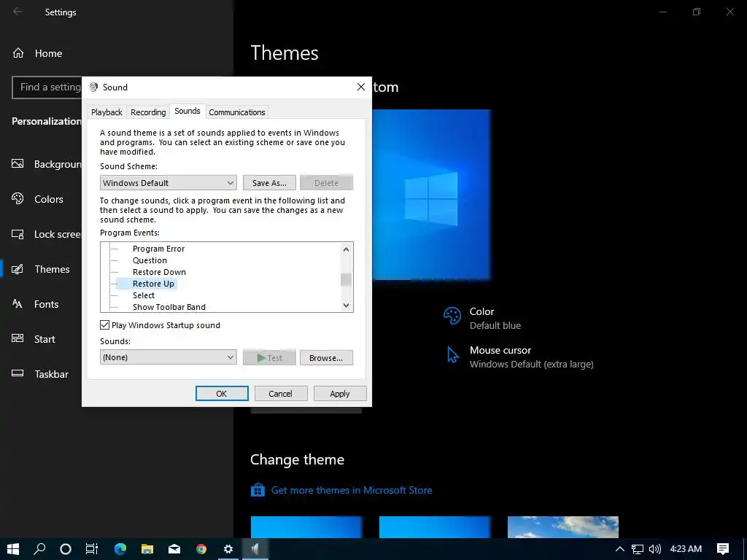Open the network tray icon
The height and width of the screenshot is (560, 747).
click(x=638, y=549)
